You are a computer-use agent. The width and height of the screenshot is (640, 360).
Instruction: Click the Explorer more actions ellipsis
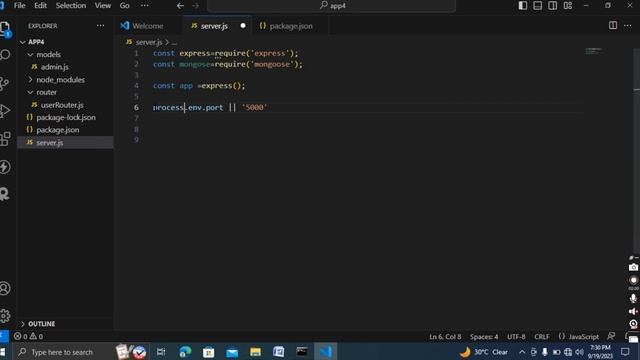(100, 26)
